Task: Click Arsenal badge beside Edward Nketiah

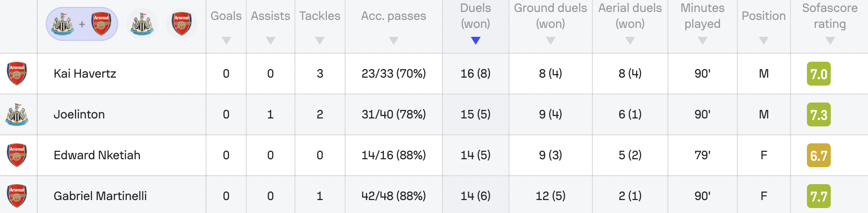Action: click(17, 155)
